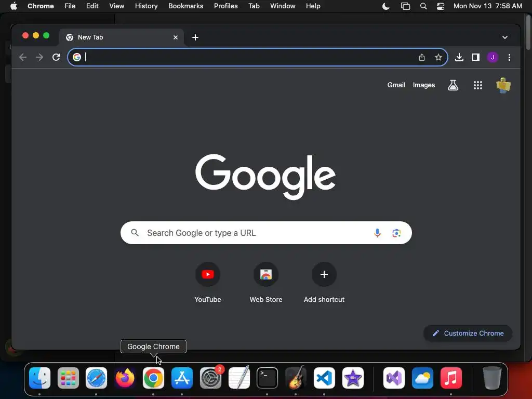Click the Search Google or type a URL box

(266, 233)
